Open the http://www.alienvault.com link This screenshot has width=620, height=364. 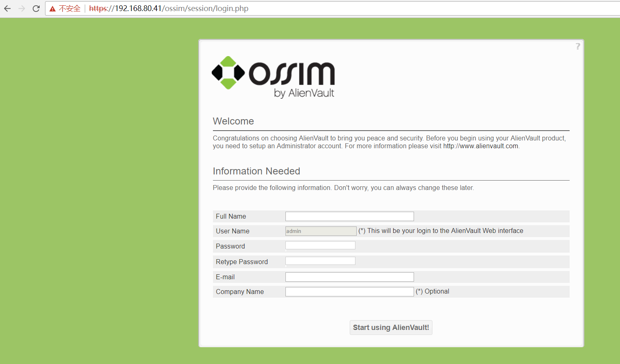click(481, 146)
